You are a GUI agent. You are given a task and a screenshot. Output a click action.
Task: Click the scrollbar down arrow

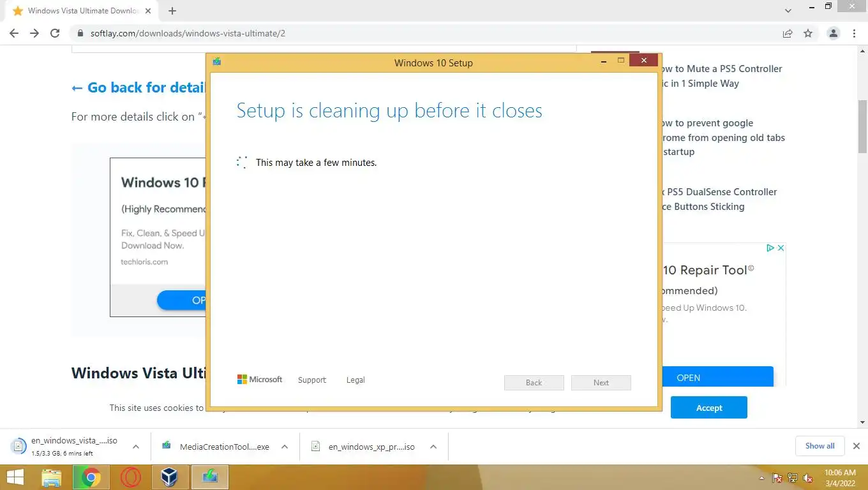click(x=863, y=422)
